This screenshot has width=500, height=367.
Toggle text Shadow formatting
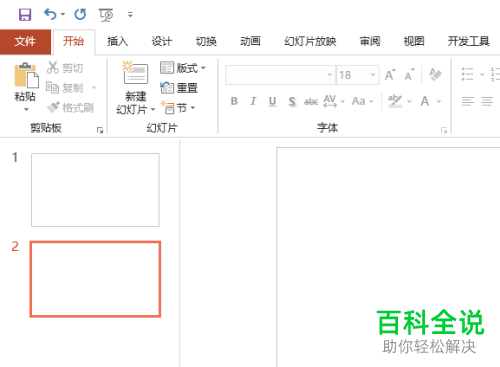[x=292, y=101]
